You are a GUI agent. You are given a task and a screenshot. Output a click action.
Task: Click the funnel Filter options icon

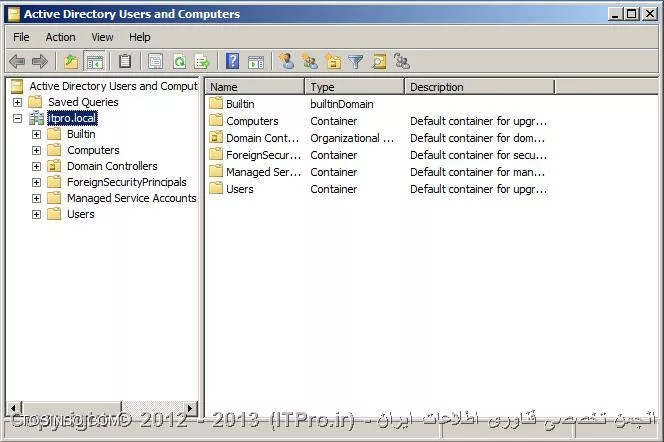(x=356, y=62)
